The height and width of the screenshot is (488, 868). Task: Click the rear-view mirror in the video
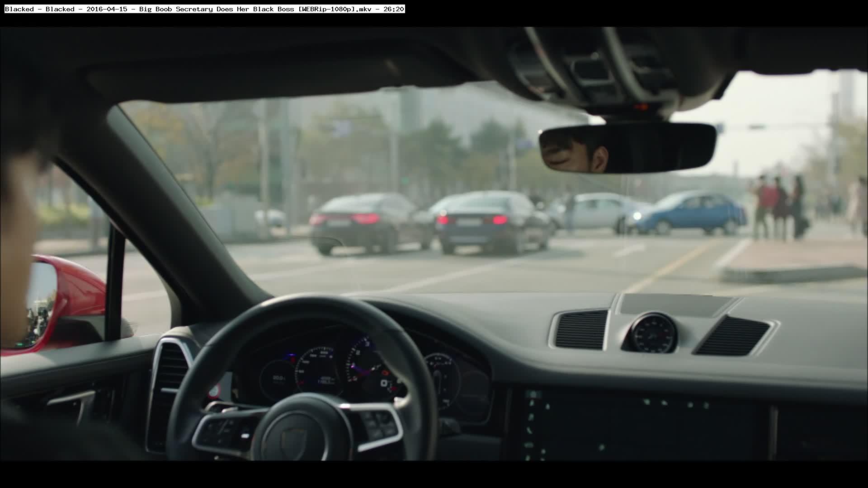pos(627,148)
